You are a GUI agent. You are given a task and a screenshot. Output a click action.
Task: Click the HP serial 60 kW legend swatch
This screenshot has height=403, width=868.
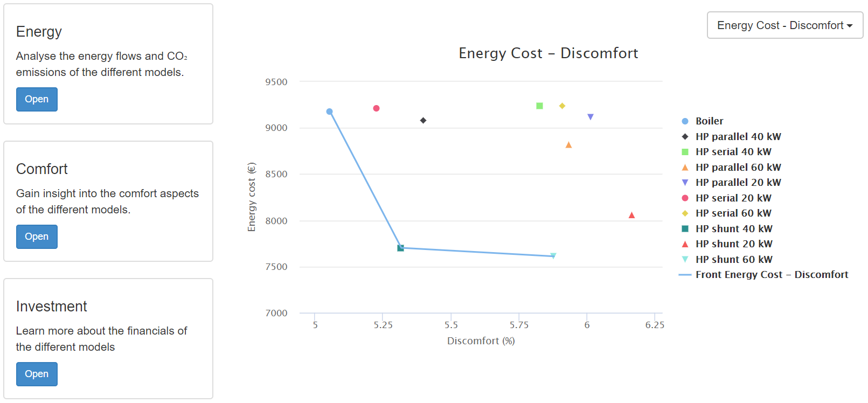[685, 213]
